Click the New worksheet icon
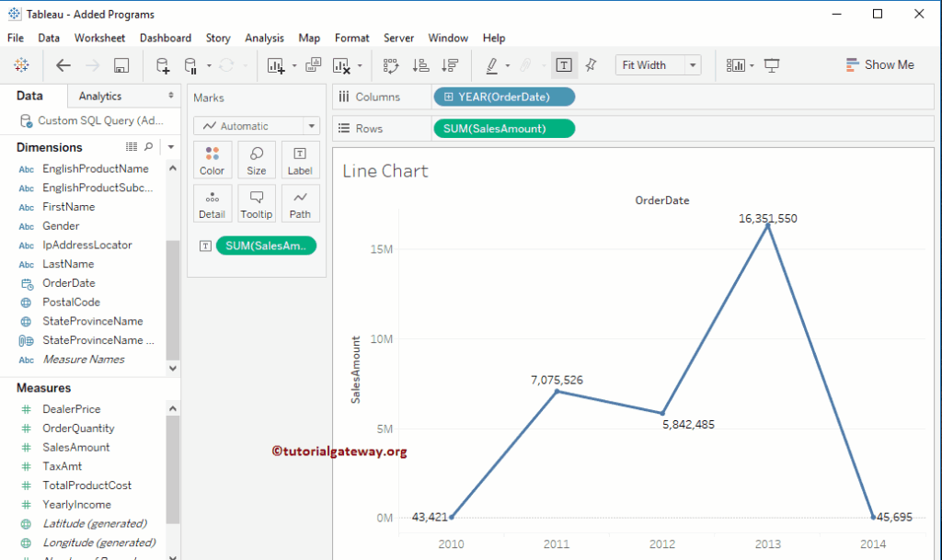 (x=276, y=65)
